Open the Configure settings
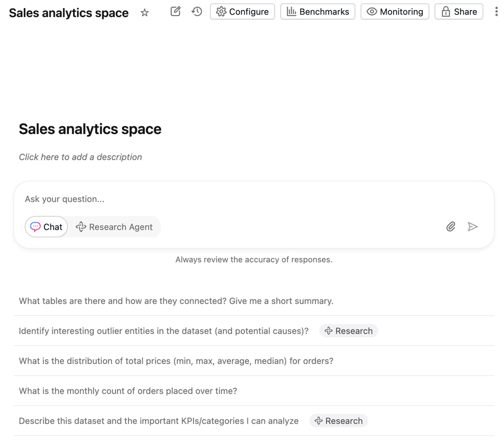504x446 pixels. [242, 12]
